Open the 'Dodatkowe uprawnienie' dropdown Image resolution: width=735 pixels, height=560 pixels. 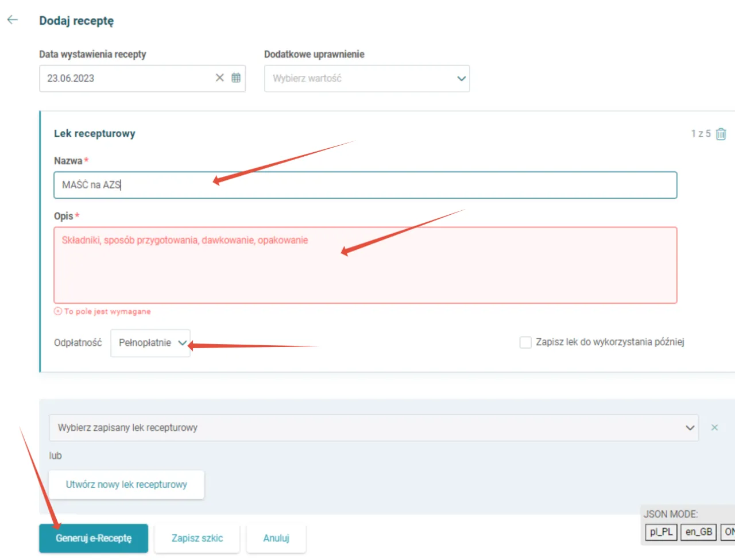(x=367, y=78)
